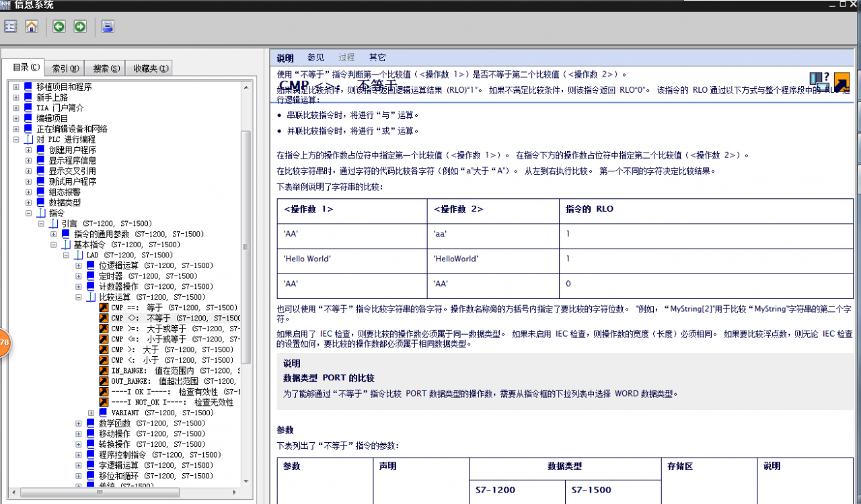The height and width of the screenshot is (504, 861).
Task: Navigate back with the green left arrow
Action: [x=59, y=27]
